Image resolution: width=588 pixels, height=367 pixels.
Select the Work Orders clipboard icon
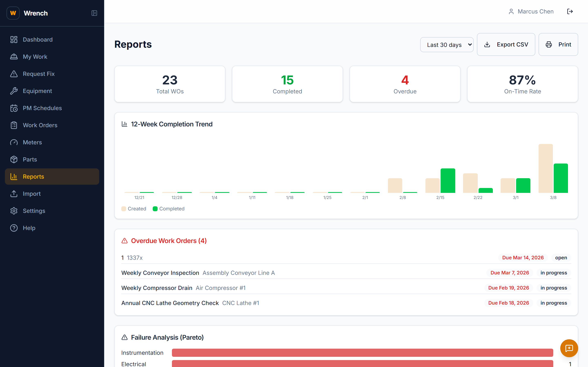coord(14,125)
